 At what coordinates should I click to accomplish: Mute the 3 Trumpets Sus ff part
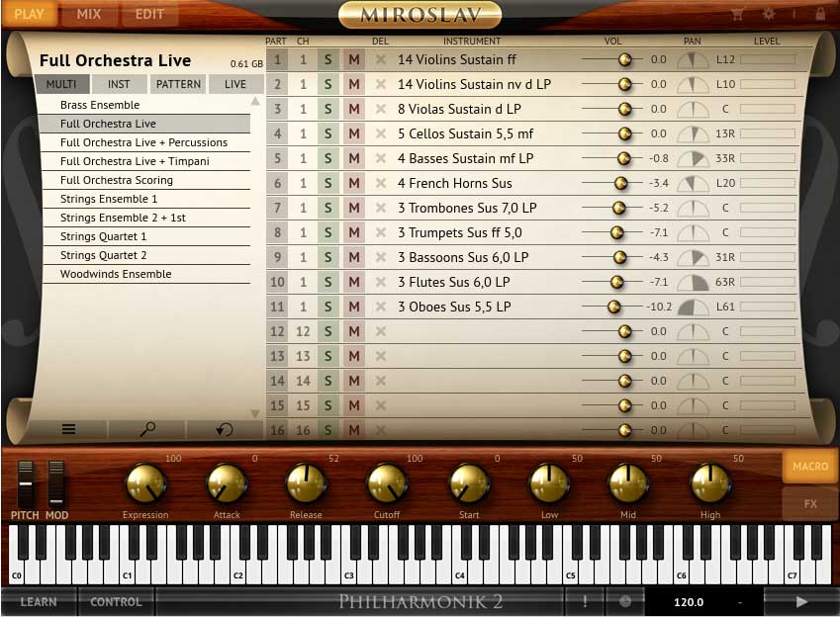click(x=353, y=232)
